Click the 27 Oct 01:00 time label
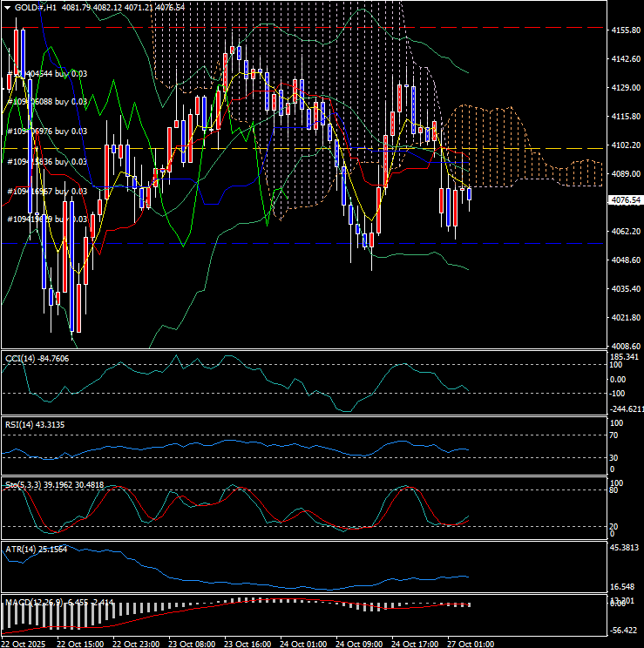The image size is (644, 648). 471,643
